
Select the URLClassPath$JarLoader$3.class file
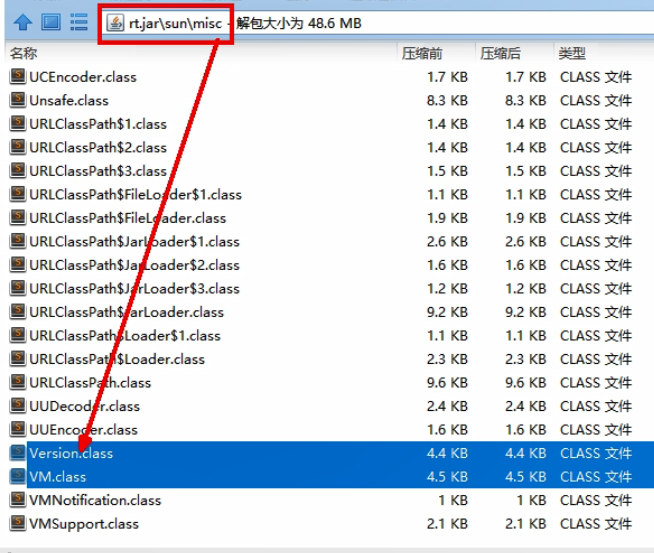point(134,289)
